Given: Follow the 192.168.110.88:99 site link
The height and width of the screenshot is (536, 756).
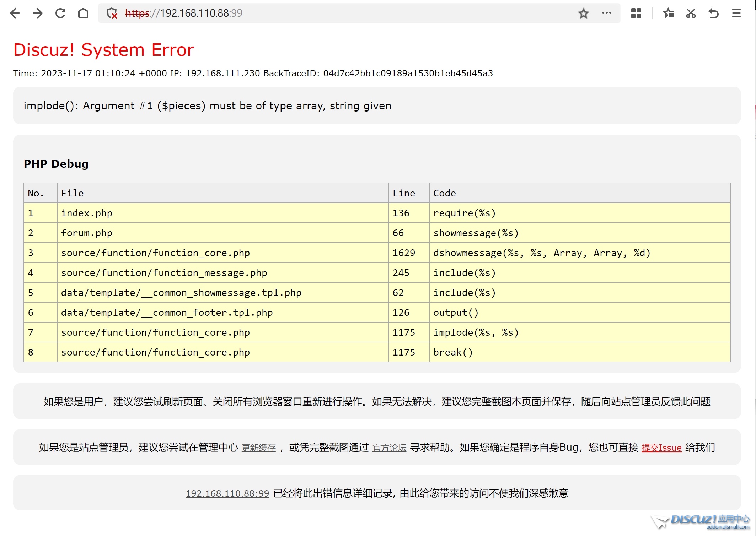Looking at the screenshot, I should (x=227, y=493).
